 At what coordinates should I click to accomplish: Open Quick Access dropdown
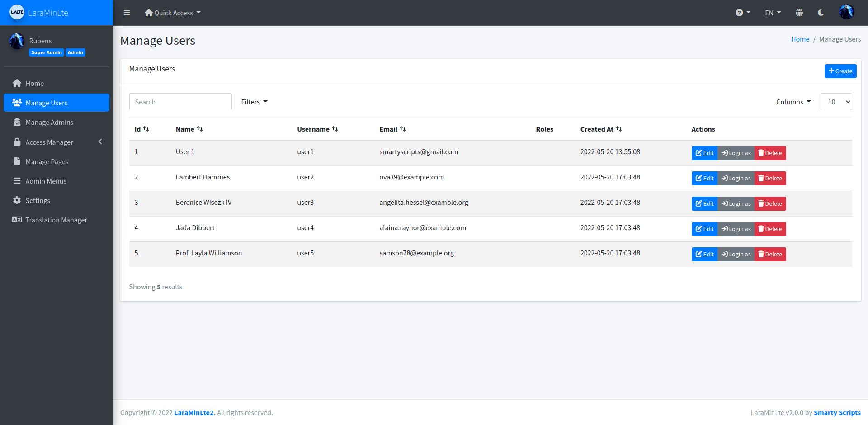pos(172,13)
